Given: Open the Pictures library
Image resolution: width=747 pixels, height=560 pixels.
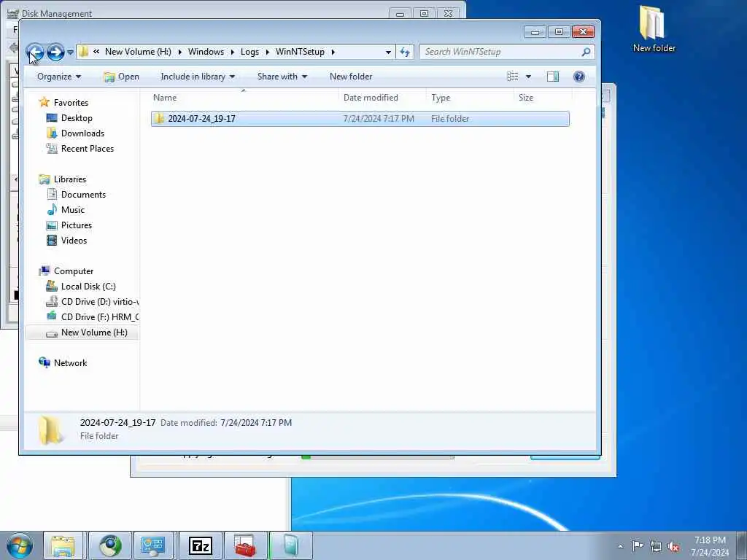Looking at the screenshot, I should click(76, 225).
